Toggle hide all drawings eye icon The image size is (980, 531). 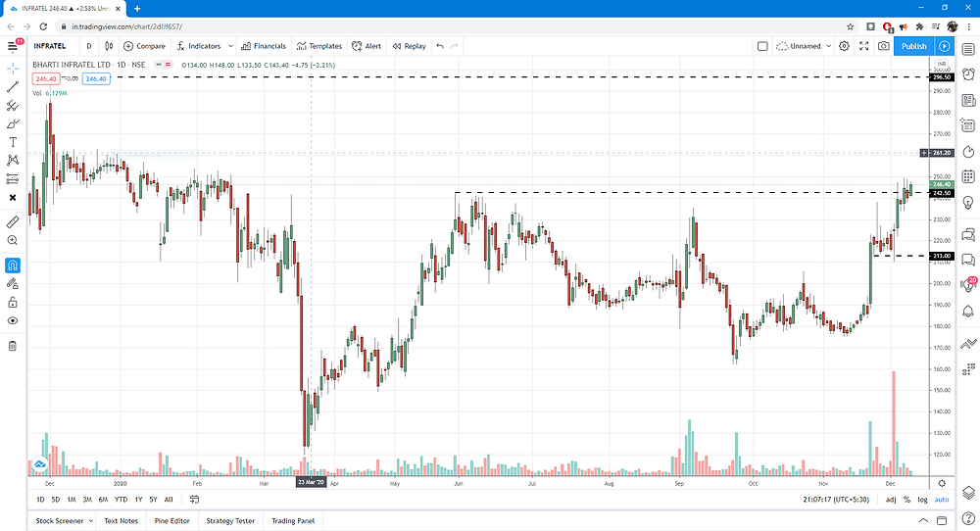[x=13, y=321]
